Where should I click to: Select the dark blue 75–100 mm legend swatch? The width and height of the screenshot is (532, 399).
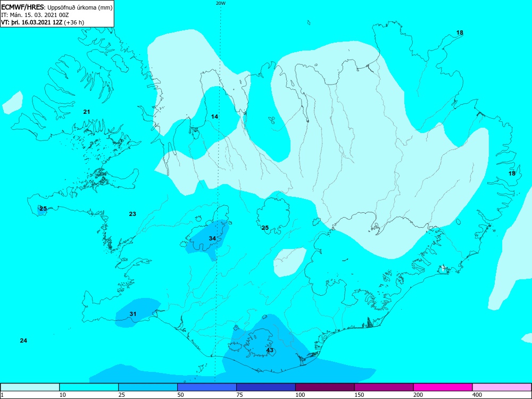(266, 387)
